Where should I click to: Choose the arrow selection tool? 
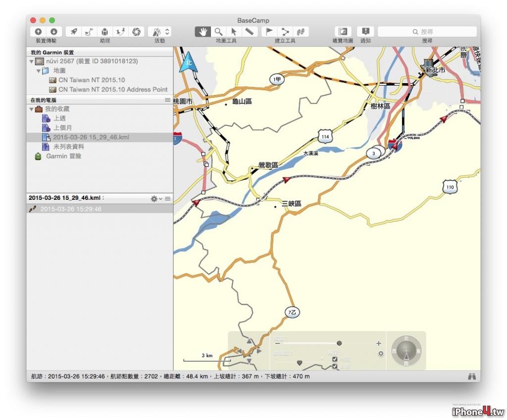[x=234, y=32]
